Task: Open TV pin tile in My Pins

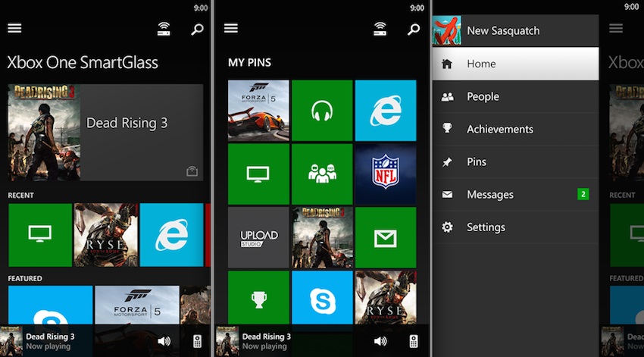Action: [x=258, y=174]
